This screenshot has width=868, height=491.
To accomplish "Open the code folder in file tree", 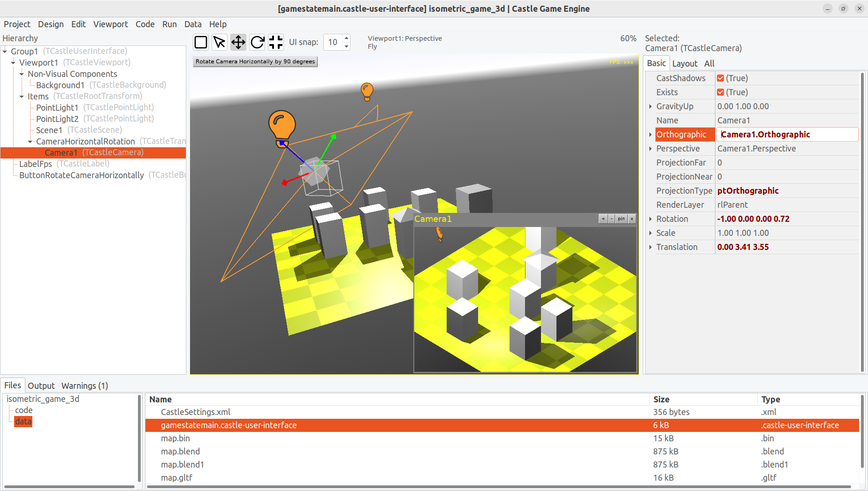I will click(23, 410).
